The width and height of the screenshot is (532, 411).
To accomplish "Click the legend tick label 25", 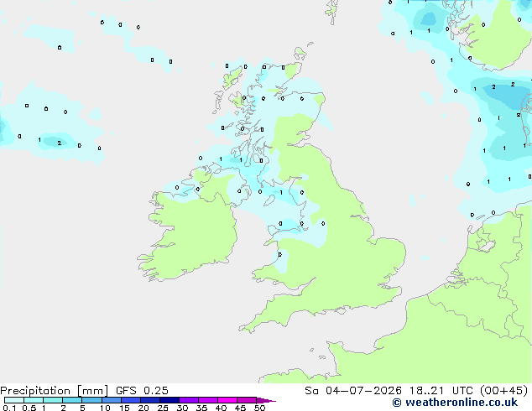I will tap(163, 408).
